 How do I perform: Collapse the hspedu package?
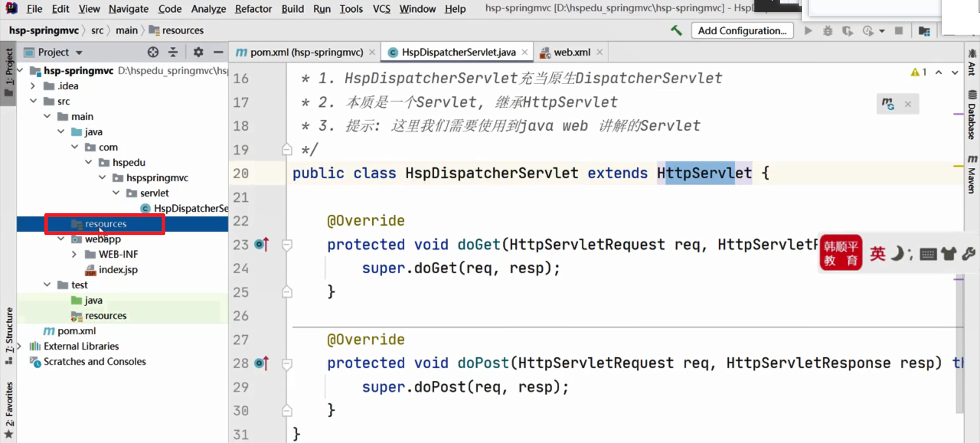88,162
